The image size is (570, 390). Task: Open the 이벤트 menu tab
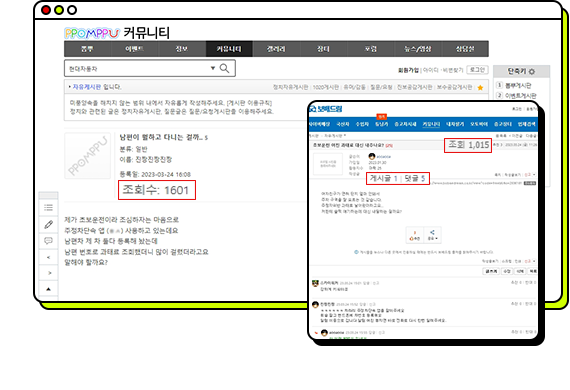click(x=135, y=49)
